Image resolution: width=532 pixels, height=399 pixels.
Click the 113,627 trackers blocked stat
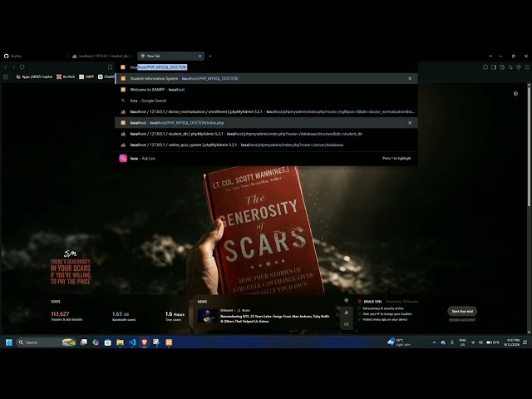[x=66, y=316]
